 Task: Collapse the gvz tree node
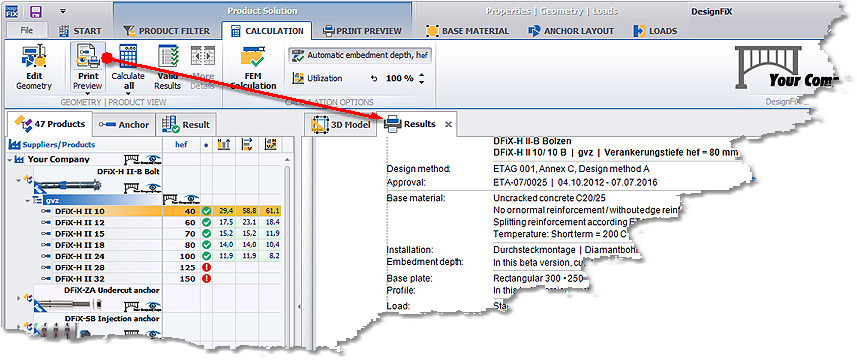(x=27, y=201)
